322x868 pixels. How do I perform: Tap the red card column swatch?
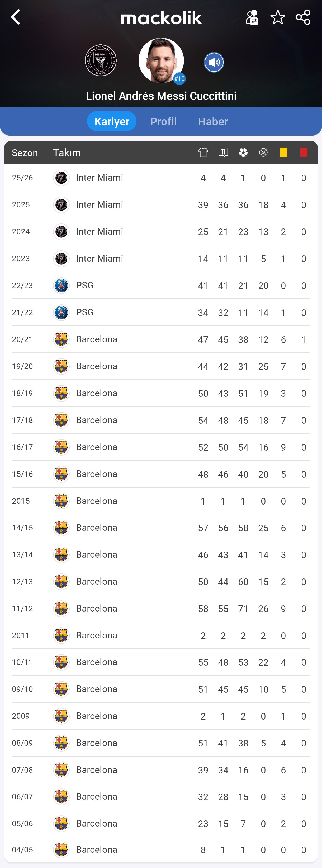coord(304,153)
